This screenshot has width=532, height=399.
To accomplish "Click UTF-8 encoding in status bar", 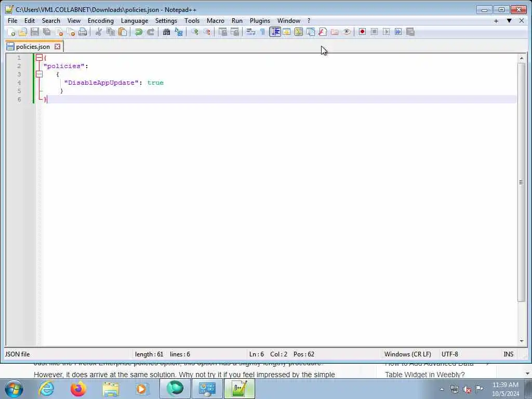I will coord(449,354).
